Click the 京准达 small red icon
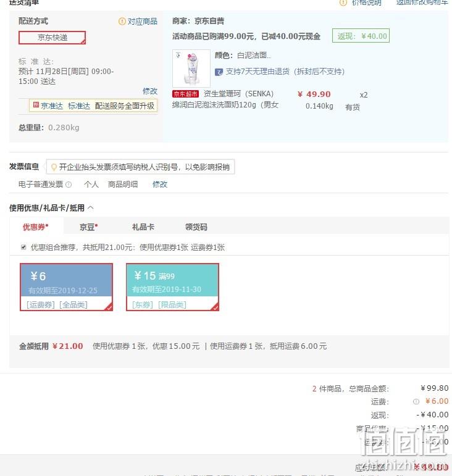Screen dimensions: 452x476 point(36,105)
